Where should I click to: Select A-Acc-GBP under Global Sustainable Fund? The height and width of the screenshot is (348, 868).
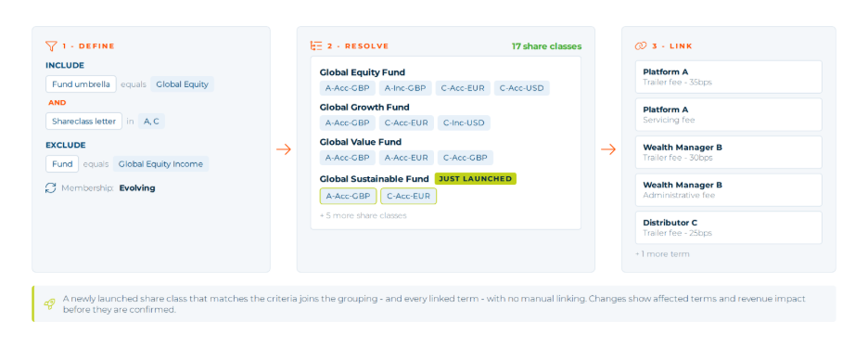348,196
